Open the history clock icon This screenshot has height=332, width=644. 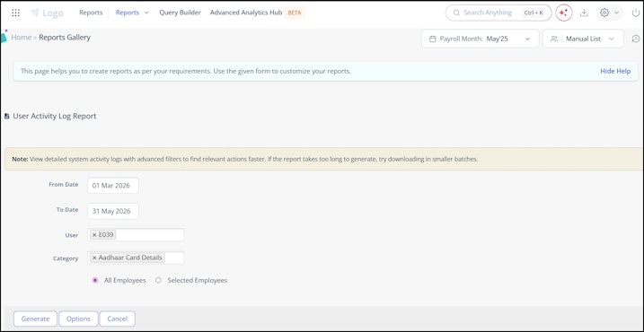click(x=635, y=39)
